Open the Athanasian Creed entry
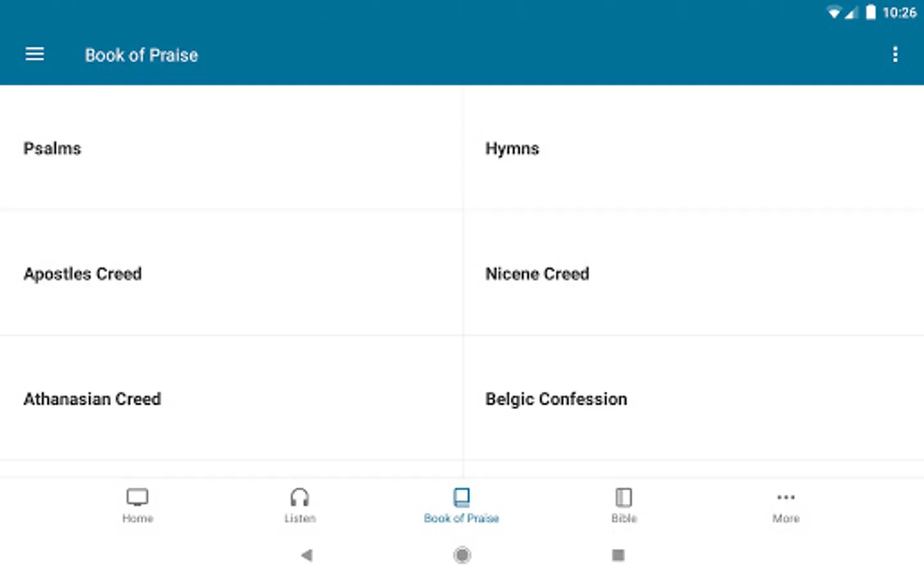Image resolution: width=924 pixels, height=578 pixels. pos(92,399)
